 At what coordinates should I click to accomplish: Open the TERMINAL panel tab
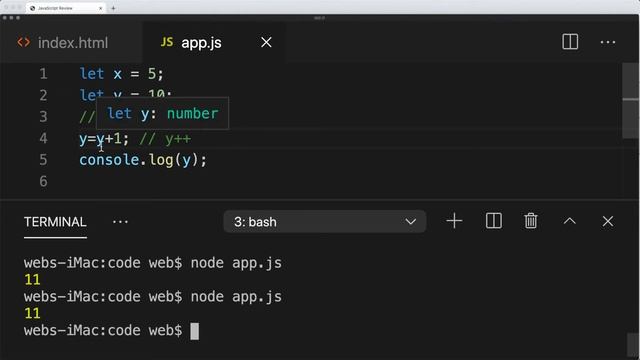[55, 222]
